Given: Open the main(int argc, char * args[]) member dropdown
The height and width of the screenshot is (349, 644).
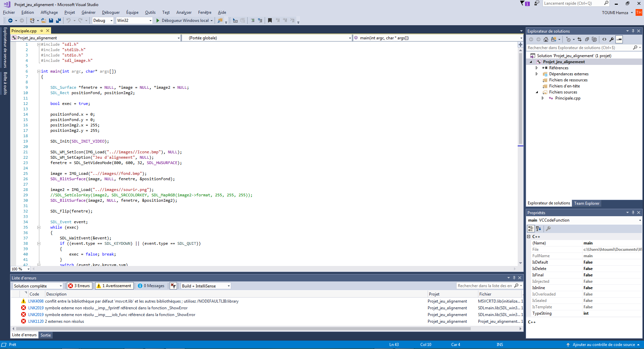Looking at the screenshot, I should [x=438, y=38].
